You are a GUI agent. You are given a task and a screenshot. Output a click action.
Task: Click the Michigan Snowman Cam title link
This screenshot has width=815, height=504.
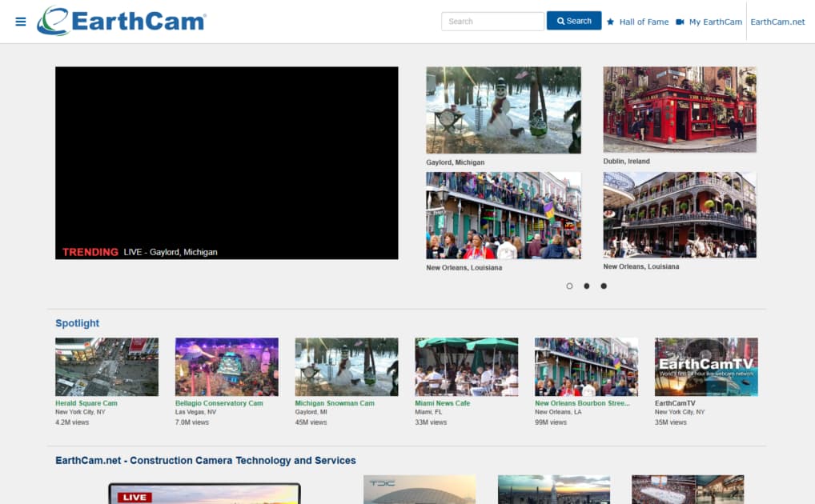335,403
